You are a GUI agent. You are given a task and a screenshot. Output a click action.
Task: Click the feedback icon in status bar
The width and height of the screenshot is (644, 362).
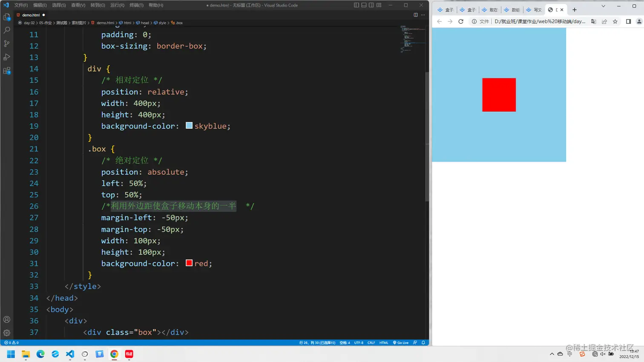coord(415,342)
